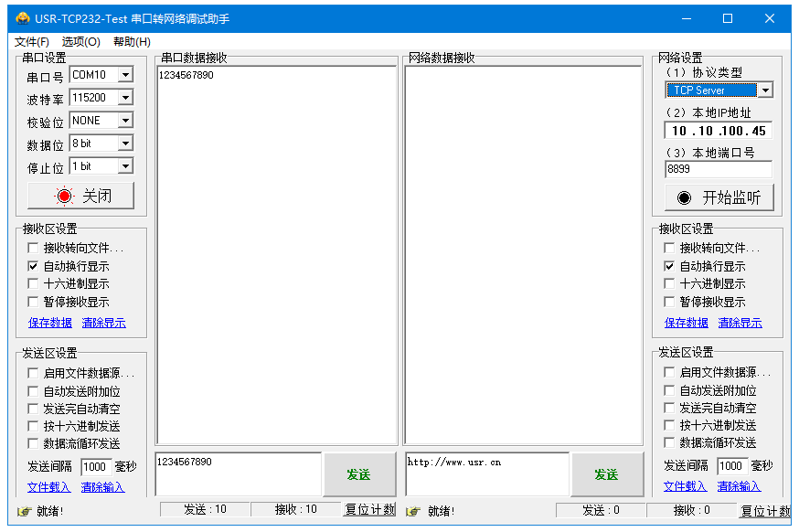This screenshot has width=799, height=532.
Task: Click the serial 发送 button
Action: pyautogui.click(x=358, y=474)
